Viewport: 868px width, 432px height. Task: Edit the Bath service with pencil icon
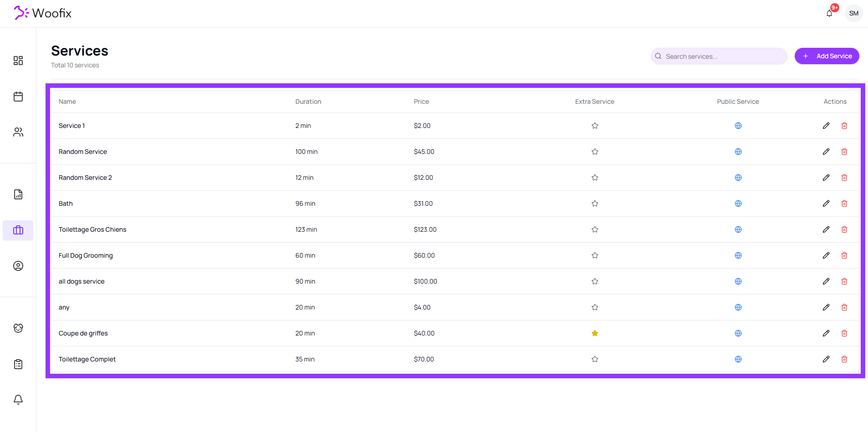coord(826,203)
